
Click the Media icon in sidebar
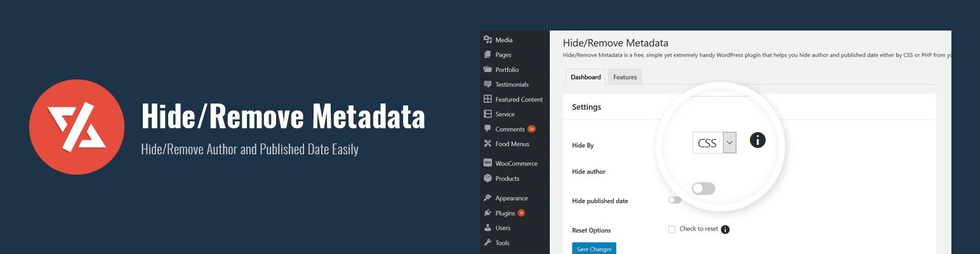tap(487, 40)
